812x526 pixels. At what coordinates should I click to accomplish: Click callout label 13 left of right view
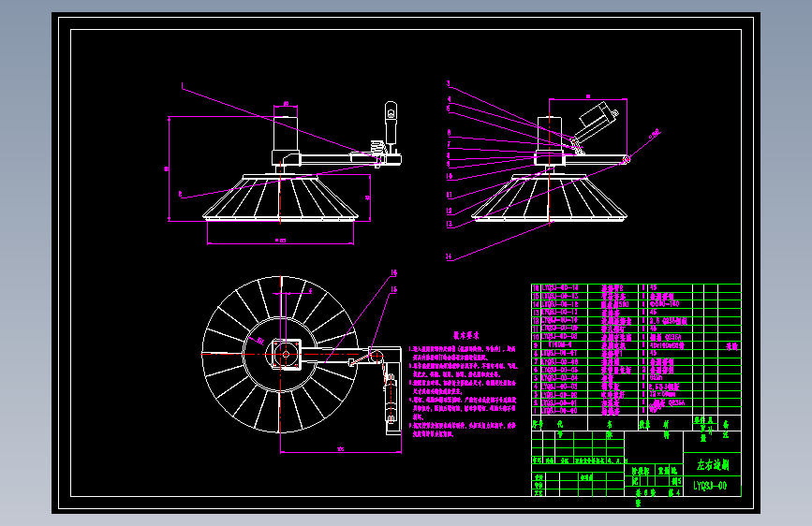click(x=449, y=225)
